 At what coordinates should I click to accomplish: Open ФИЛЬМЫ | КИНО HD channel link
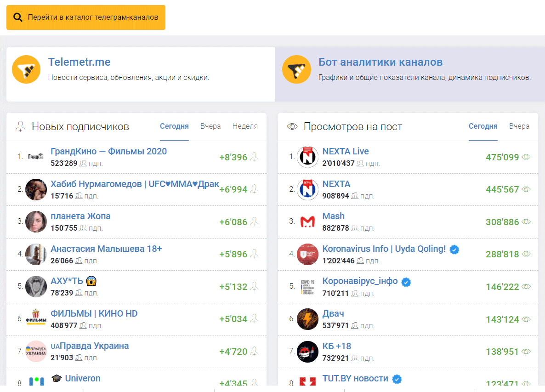click(x=94, y=313)
